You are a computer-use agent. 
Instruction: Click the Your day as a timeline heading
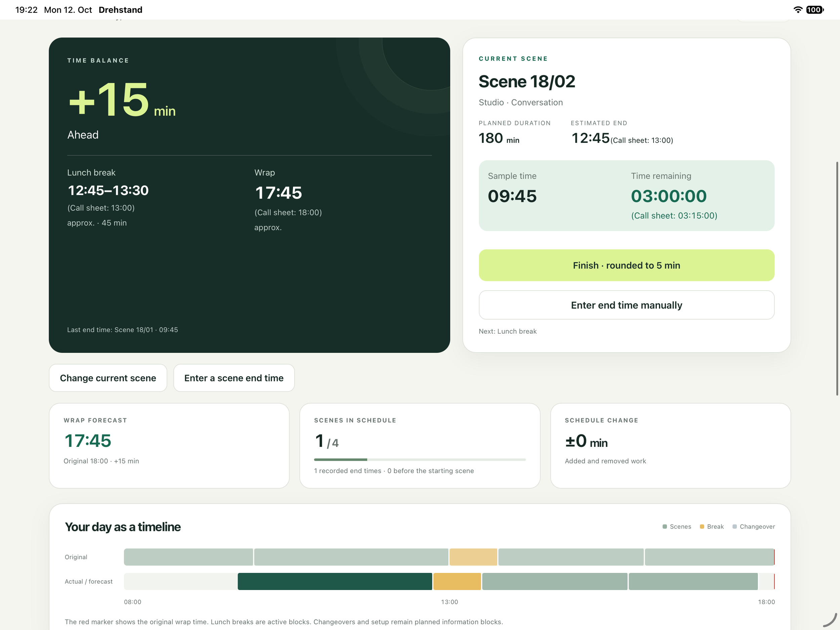tap(123, 527)
